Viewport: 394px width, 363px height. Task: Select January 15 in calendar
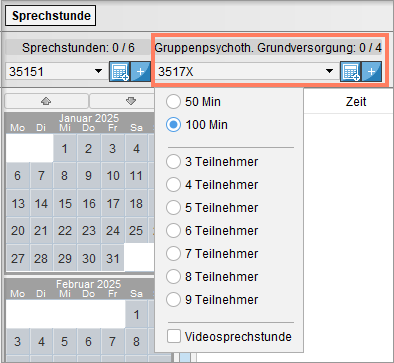pos(65,203)
